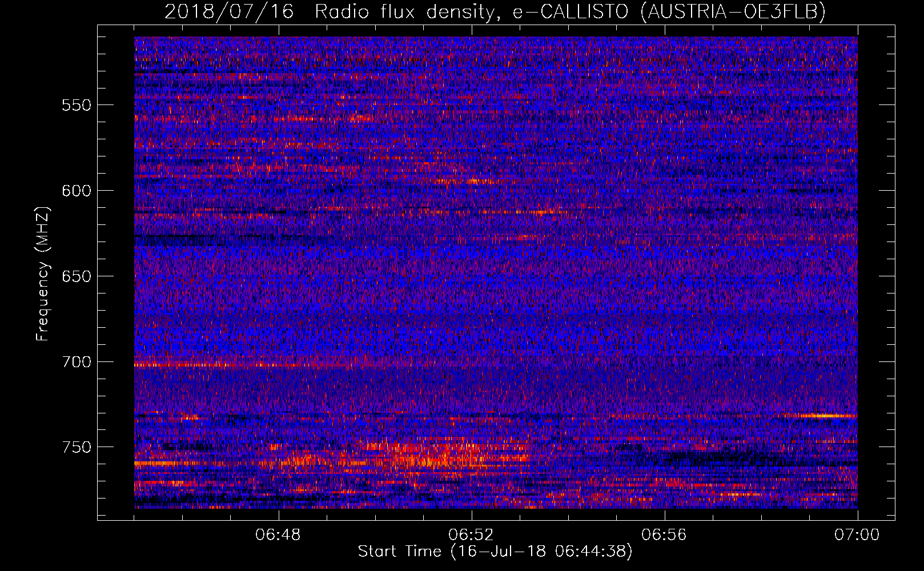Viewport: 924px width, 571px height.
Task: Click the Start Time axis label
Action: point(495,552)
